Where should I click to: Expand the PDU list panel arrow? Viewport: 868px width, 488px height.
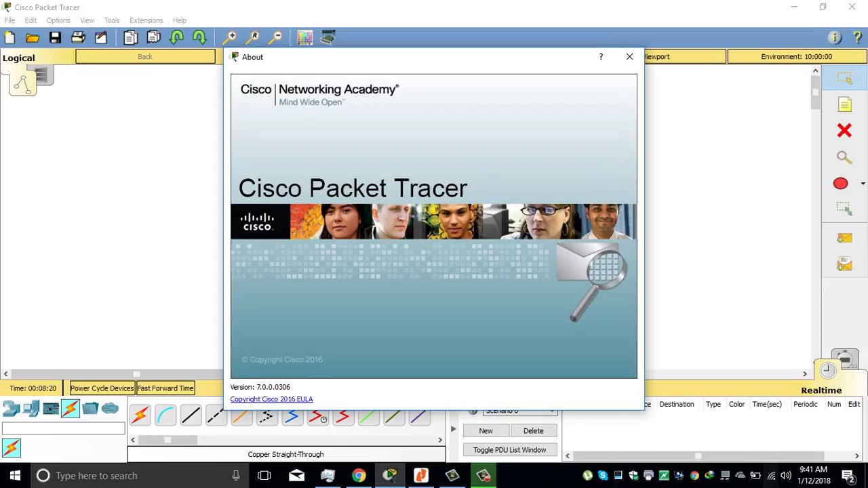tap(453, 429)
